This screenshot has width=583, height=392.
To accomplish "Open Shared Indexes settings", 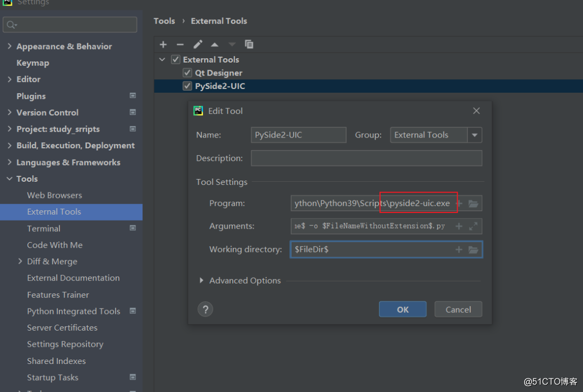I will pos(56,361).
